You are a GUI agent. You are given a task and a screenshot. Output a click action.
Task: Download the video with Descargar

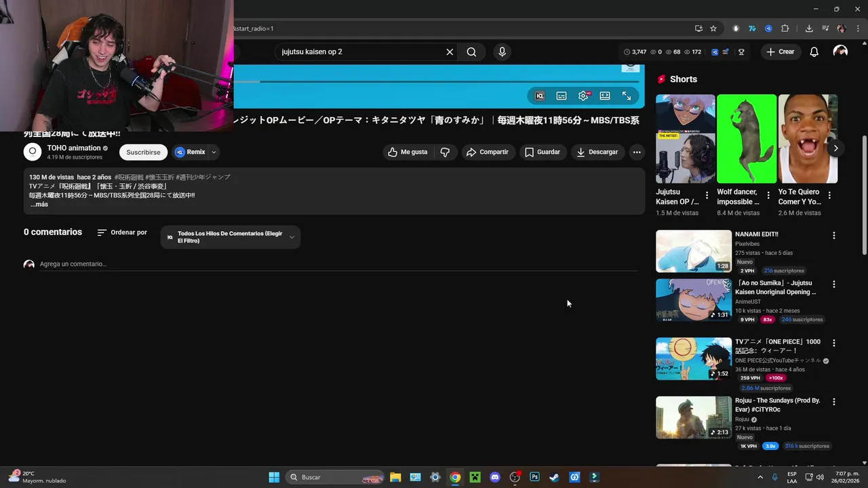(x=597, y=152)
